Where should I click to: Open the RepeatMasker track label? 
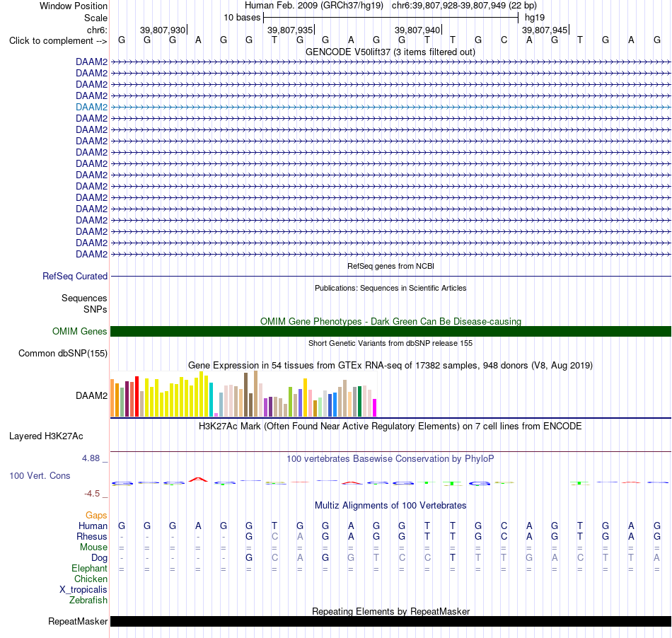(78, 621)
